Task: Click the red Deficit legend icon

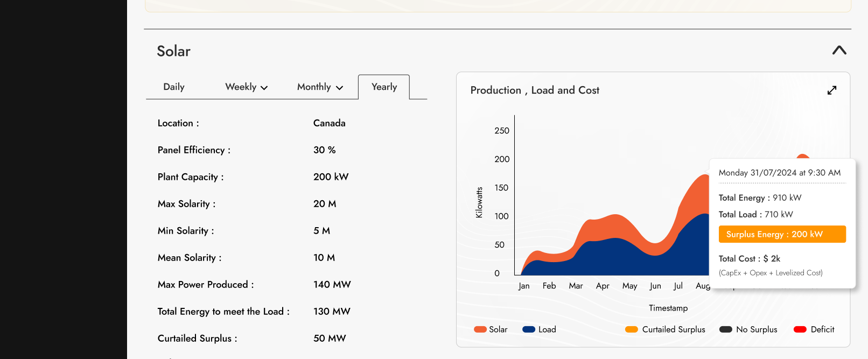Action: click(x=800, y=329)
